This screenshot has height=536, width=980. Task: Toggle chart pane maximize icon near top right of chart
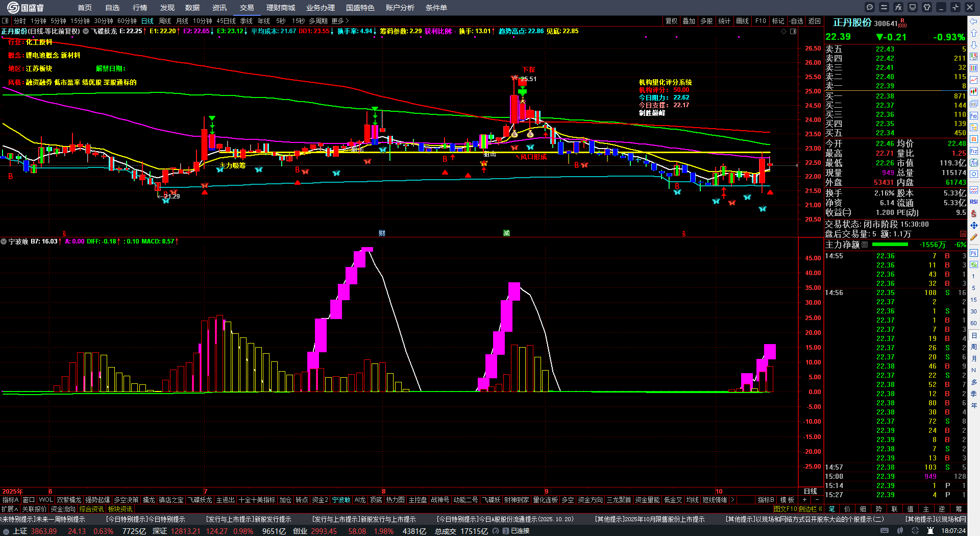point(793,31)
